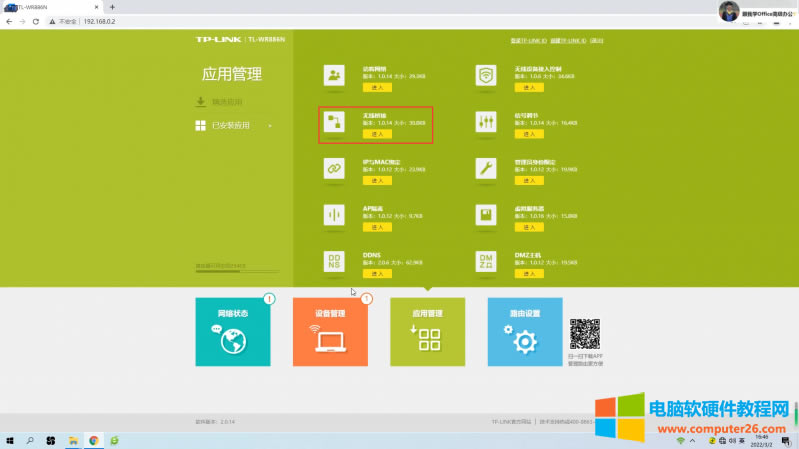799x449 pixels.
Task: Open the Windows Start menu
Action: click(x=10, y=440)
